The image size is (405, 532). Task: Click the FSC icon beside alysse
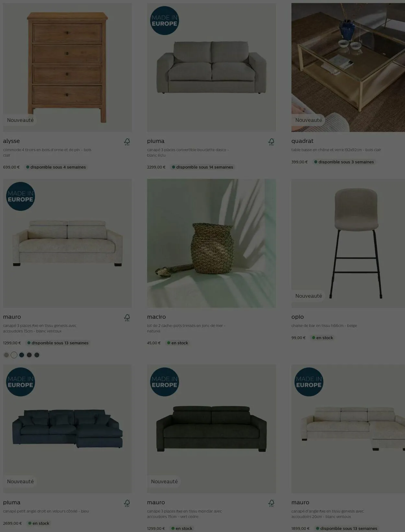point(127,142)
